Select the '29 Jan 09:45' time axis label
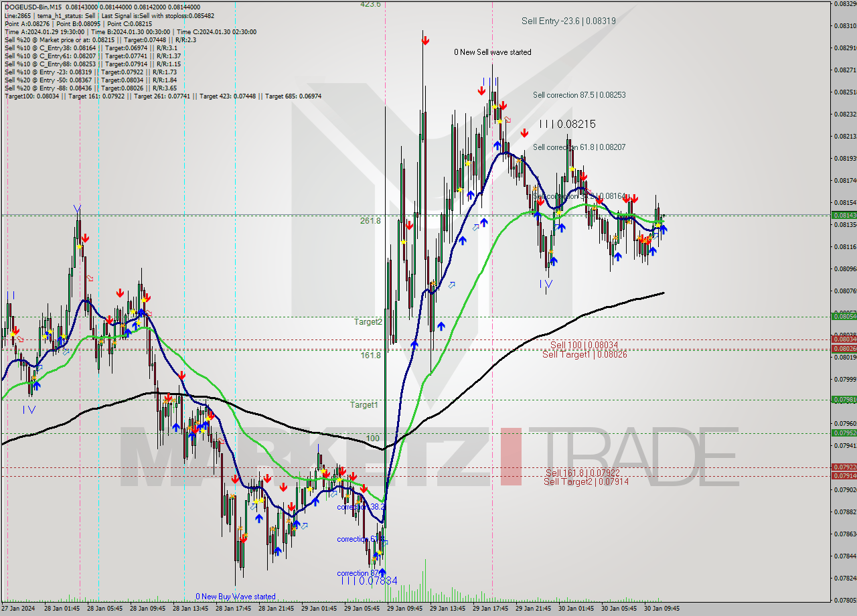 [x=404, y=609]
